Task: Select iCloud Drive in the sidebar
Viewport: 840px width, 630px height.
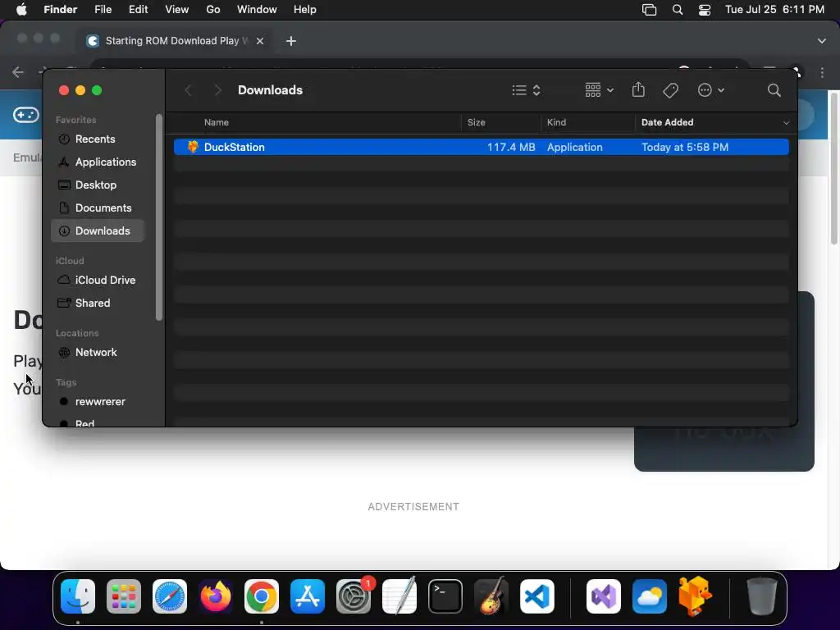Action: (x=98, y=281)
